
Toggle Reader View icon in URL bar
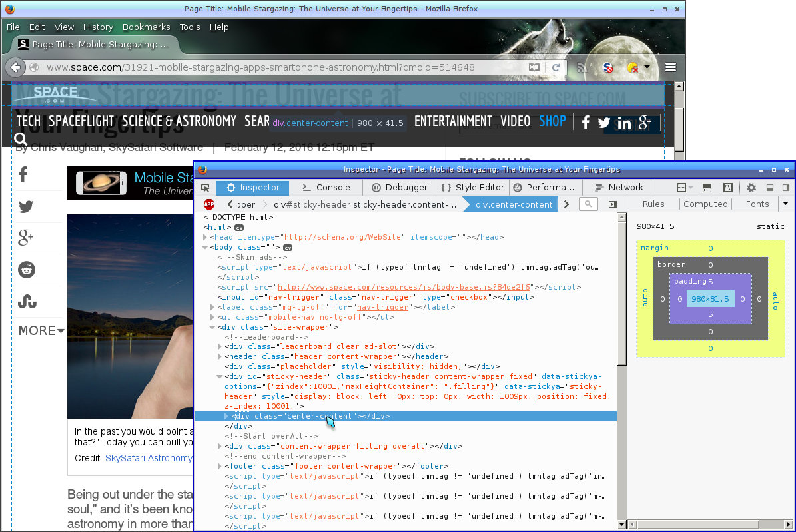click(534, 67)
